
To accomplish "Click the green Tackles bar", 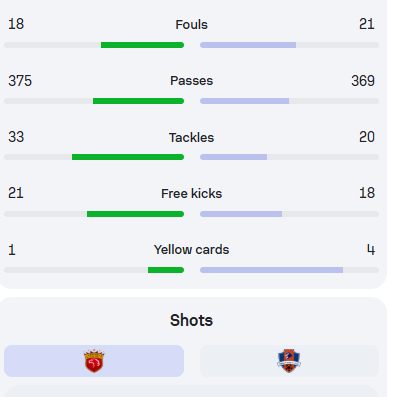I will click(128, 157).
